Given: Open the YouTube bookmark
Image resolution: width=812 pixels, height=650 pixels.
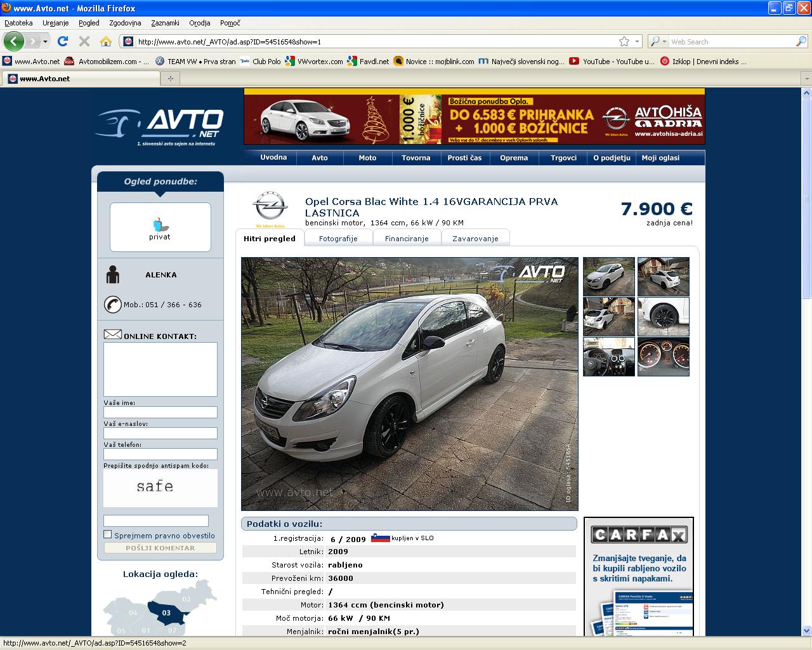Looking at the screenshot, I should click(x=612, y=62).
